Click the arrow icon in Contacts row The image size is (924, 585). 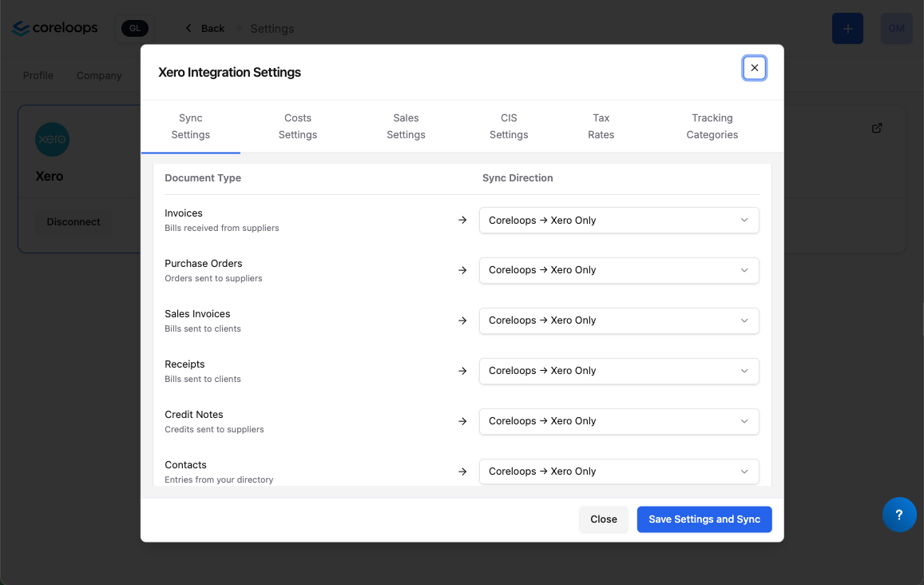[462, 472]
